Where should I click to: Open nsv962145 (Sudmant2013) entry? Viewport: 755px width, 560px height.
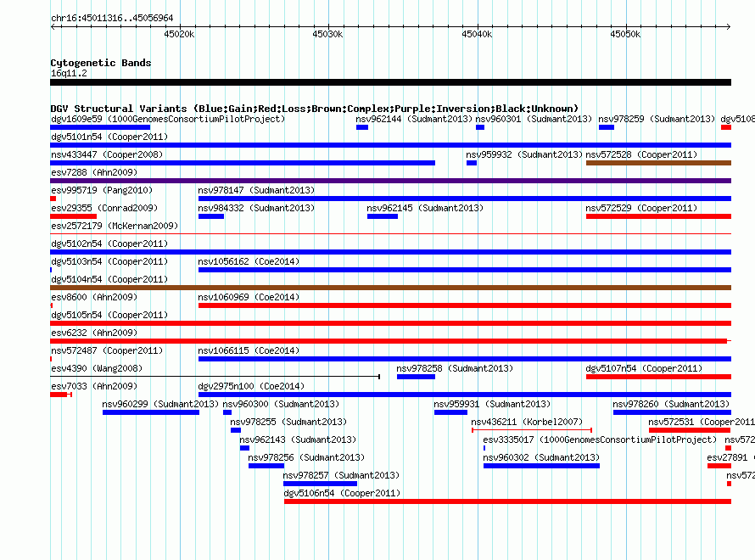point(425,208)
